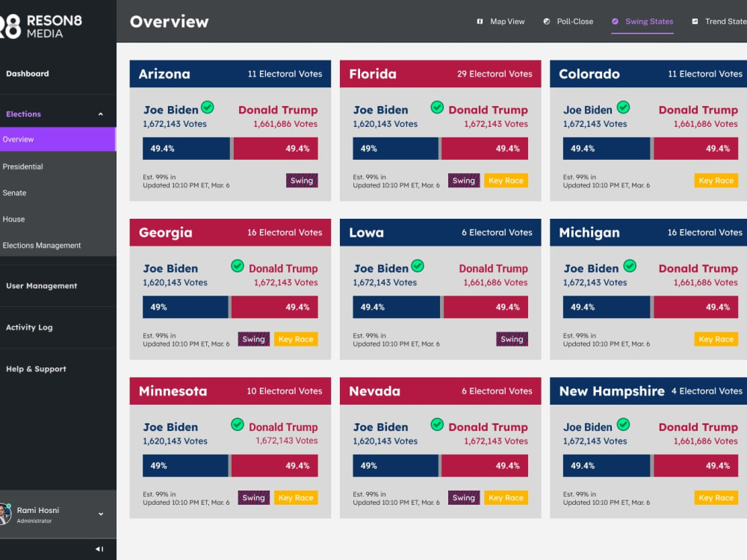Click the Elections section label in sidebar
This screenshot has width=747, height=560.
[x=23, y=114]
